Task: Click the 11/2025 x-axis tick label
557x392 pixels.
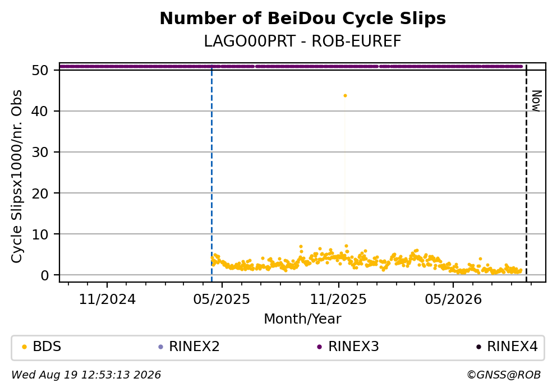Action: coord(338,299)
